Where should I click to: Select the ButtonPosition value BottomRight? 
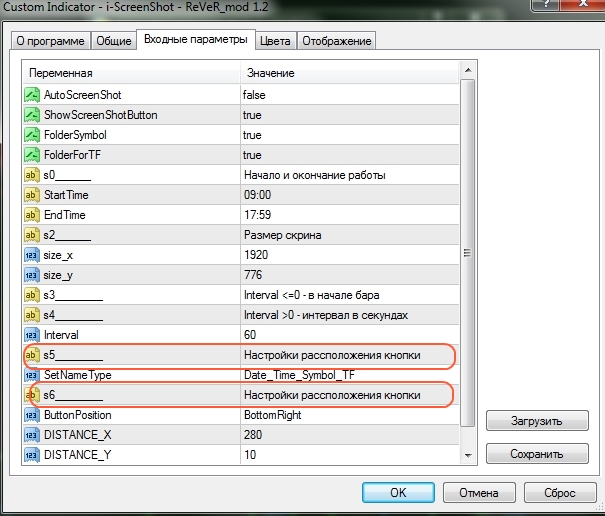point(272,415)
